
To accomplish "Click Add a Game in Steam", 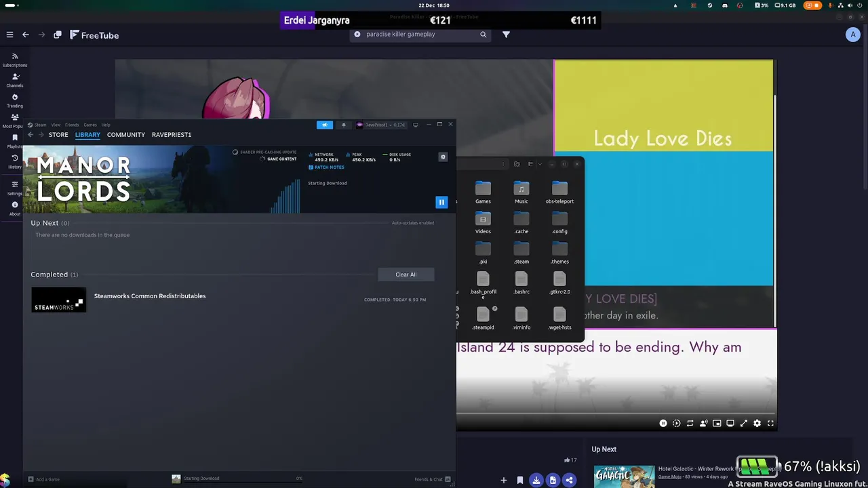I will pos(43,479).
